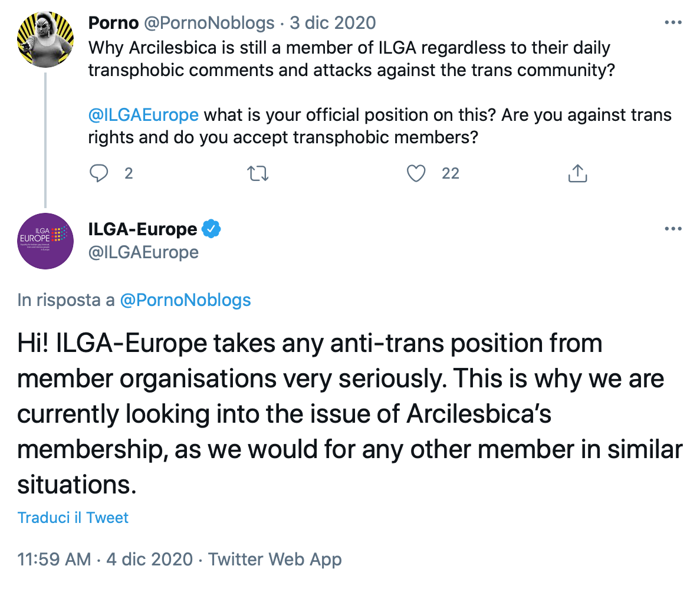Click 'Traduci il Tweet' link

coord(73,518)
